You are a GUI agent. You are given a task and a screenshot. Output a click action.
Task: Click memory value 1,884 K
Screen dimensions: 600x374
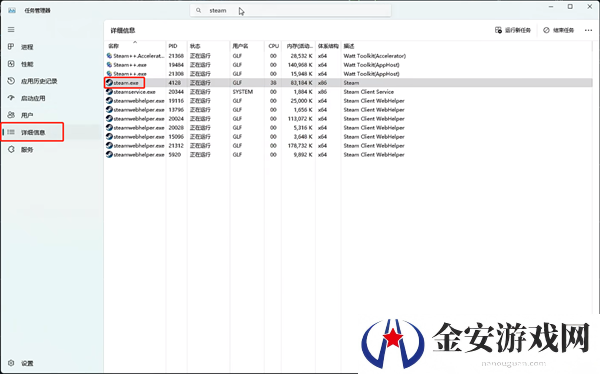point(303,91)
